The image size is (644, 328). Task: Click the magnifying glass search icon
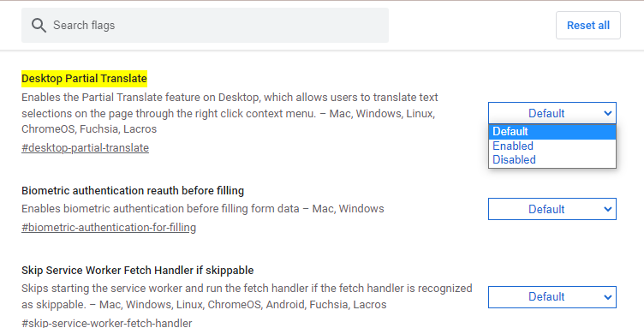pos(39,26)
